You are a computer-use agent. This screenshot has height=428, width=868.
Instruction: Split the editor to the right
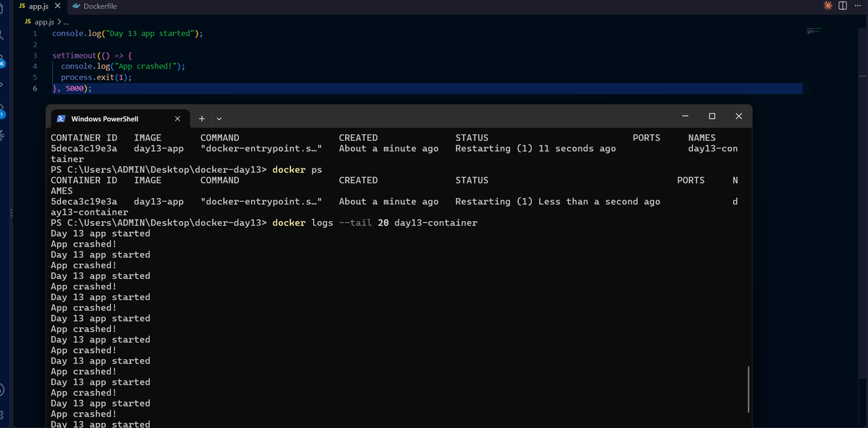click(x=843, y=6)
